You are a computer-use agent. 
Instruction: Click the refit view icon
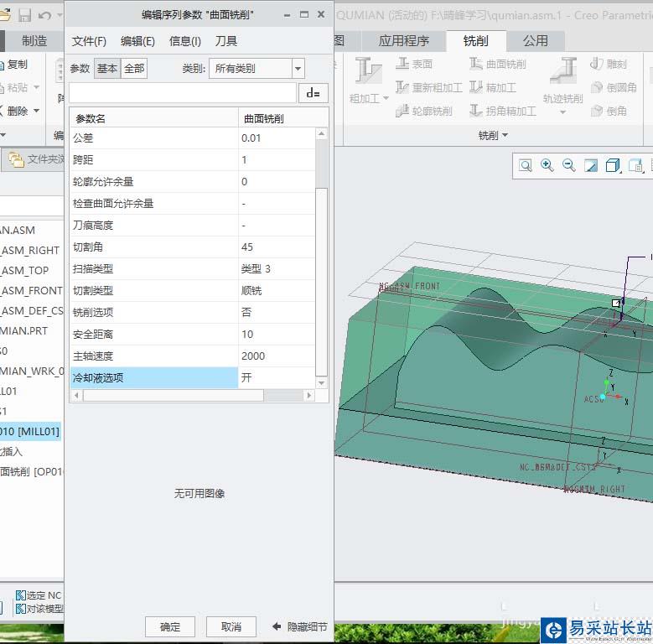[526, 166]
